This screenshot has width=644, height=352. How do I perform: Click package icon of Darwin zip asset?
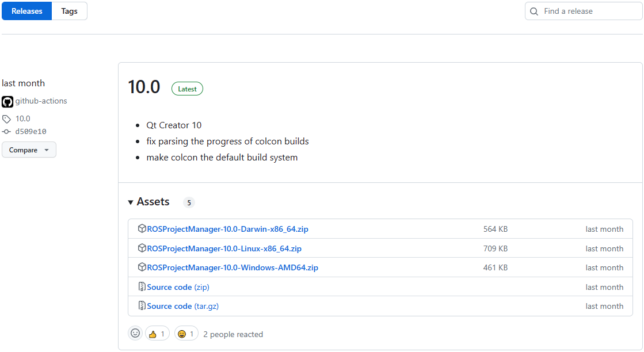click(142, 228)
